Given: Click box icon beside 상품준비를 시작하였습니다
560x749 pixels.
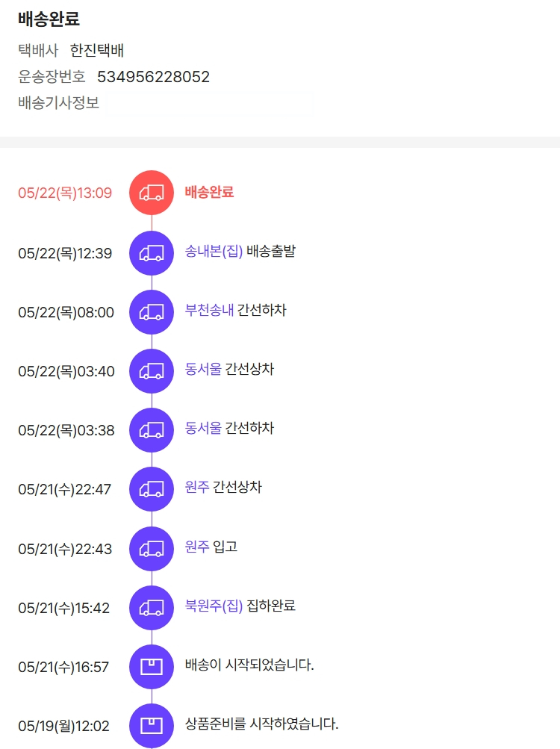Looking at the screenshot, I should (152, 725).
